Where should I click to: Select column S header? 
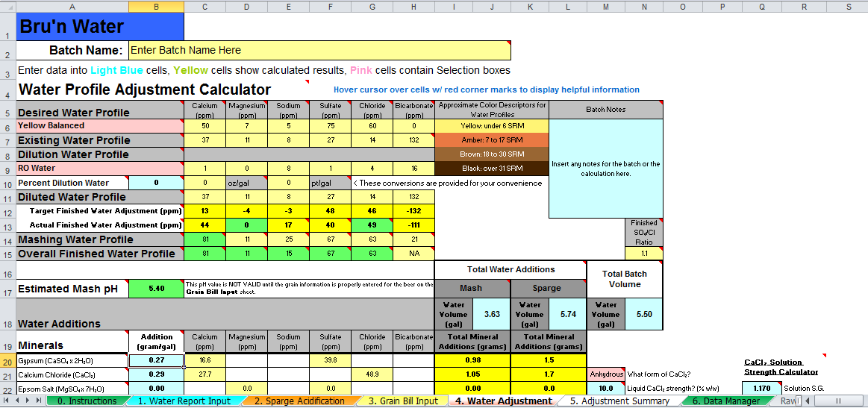click(x=849, y=6)
